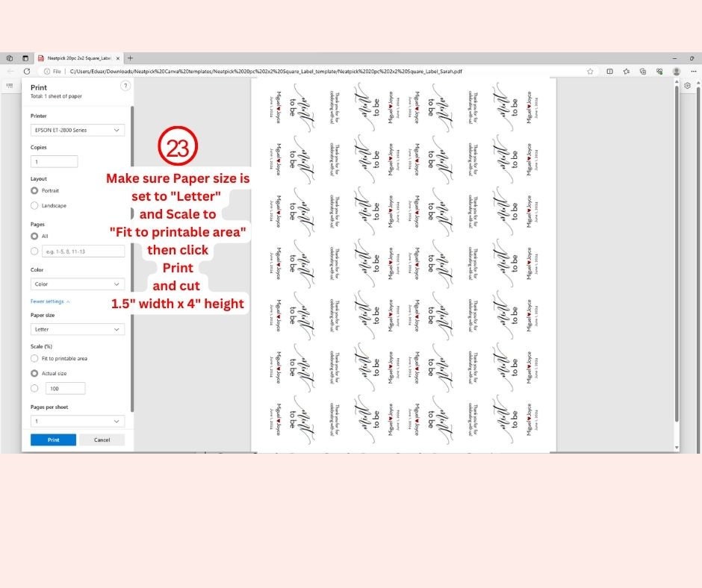The image size is (702, 588).
Task: Select Portrait layout option
Action: pos(34,190)
